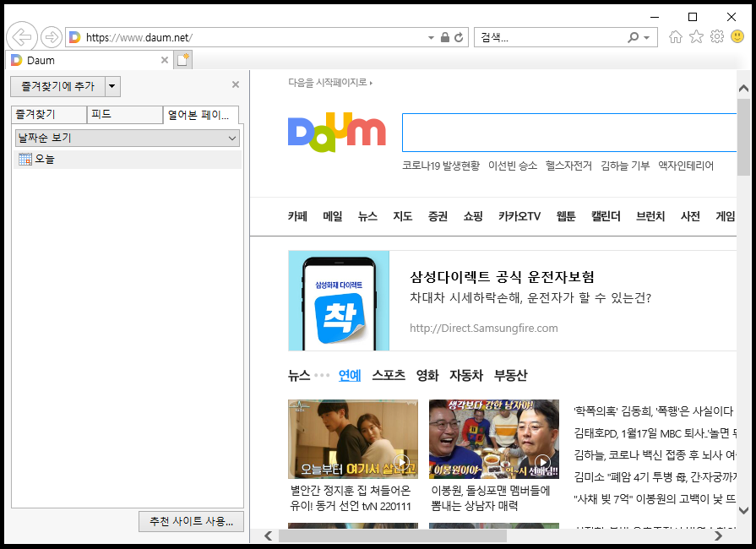
Task: Click the magnifier search icon
Action: (633, 37)
